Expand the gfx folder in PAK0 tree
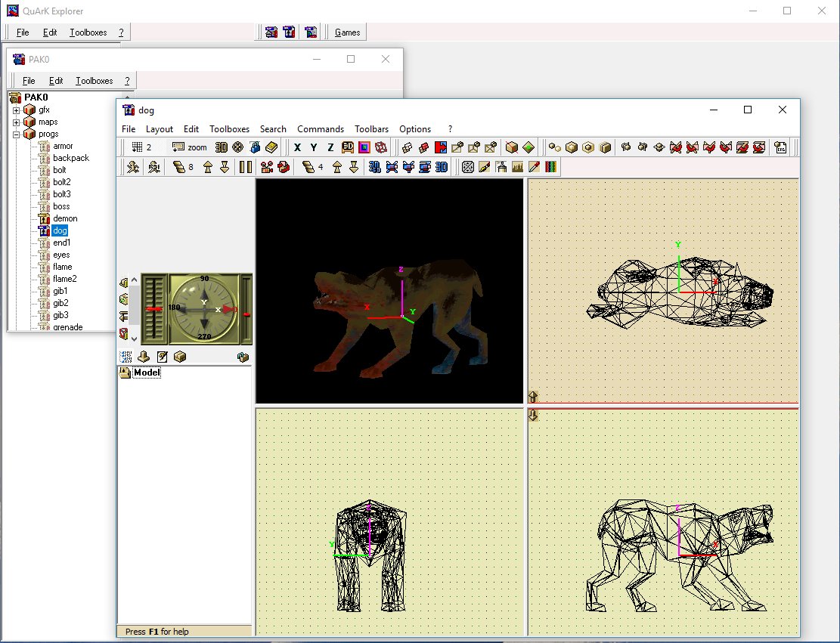 pos(17,110)
